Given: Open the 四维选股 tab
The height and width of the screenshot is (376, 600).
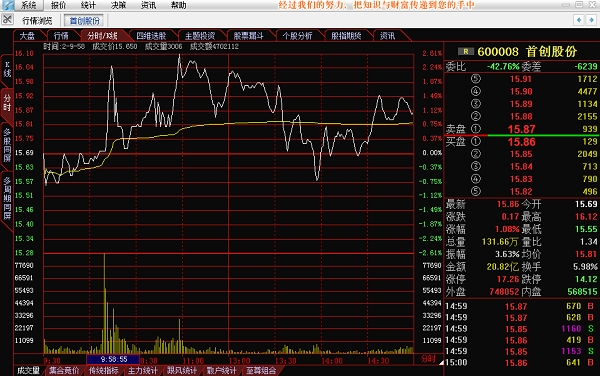Looking at the screenshot, I should (x=151, y=36).
